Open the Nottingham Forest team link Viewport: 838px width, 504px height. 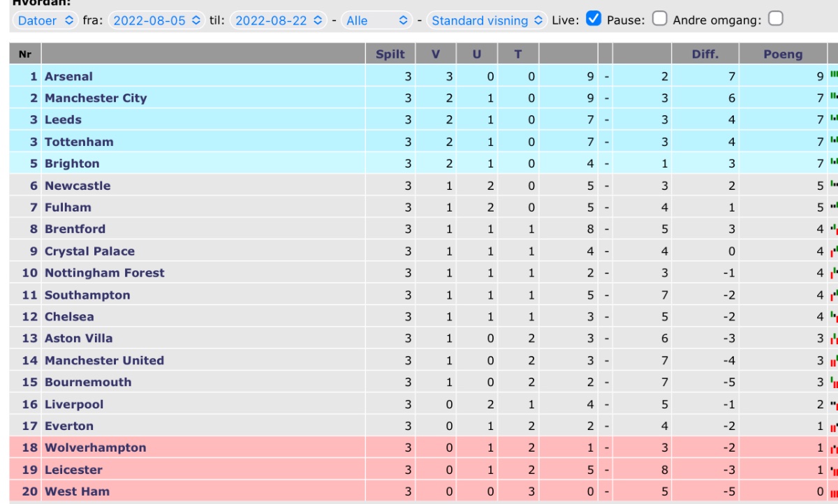pyautogui.click(x=105, y=273)
